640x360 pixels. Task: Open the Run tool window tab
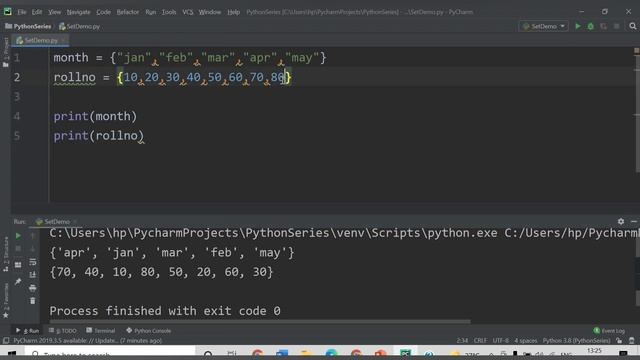click(x=28, y=331)
